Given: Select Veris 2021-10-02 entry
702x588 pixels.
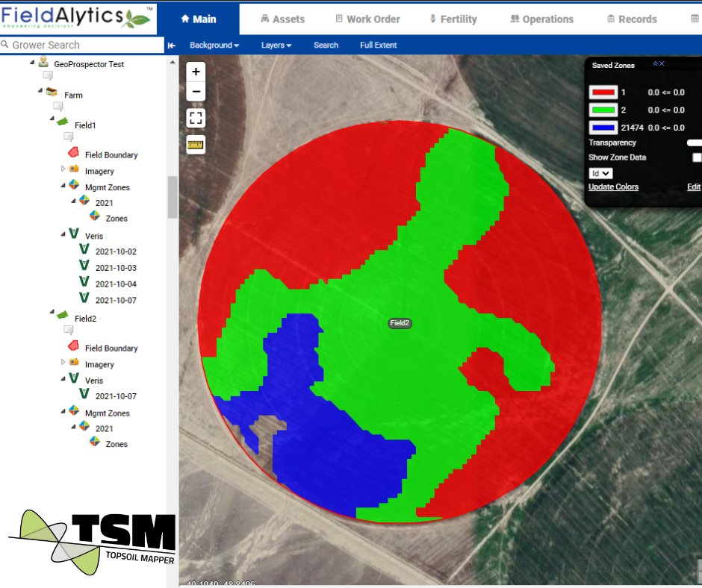Looking at the screenshot, I should pyautogui.click(x=116, y=251).
